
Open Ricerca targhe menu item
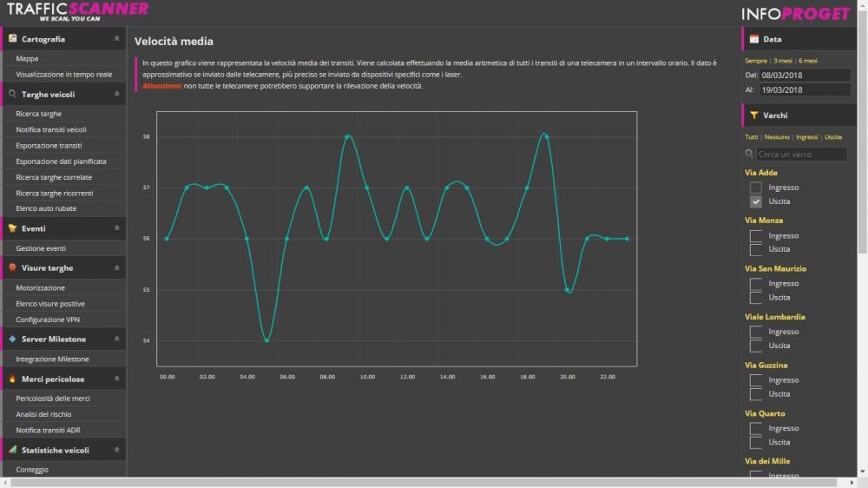coord(39,114)
